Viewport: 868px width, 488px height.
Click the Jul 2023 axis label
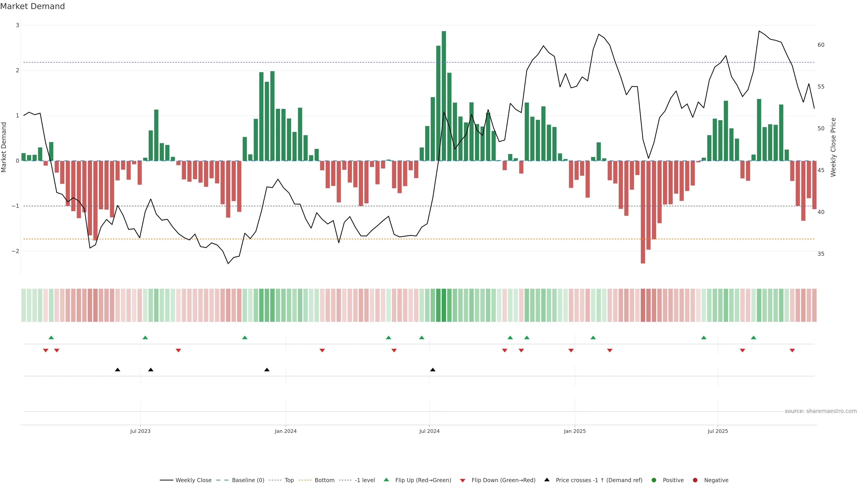(x=140, y=431)
